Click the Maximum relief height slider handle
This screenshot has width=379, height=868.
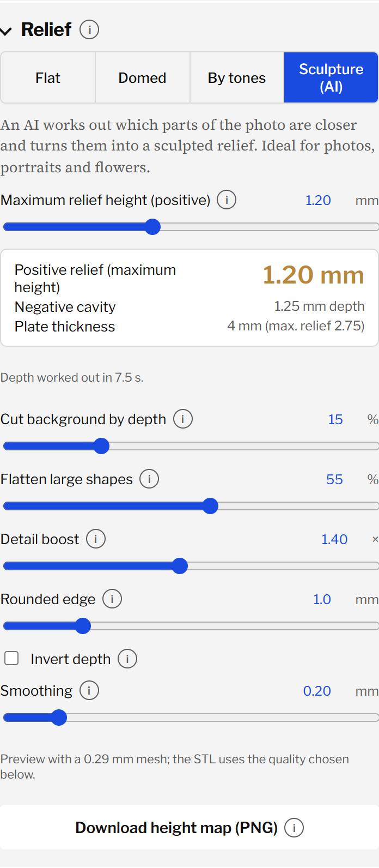153,227
